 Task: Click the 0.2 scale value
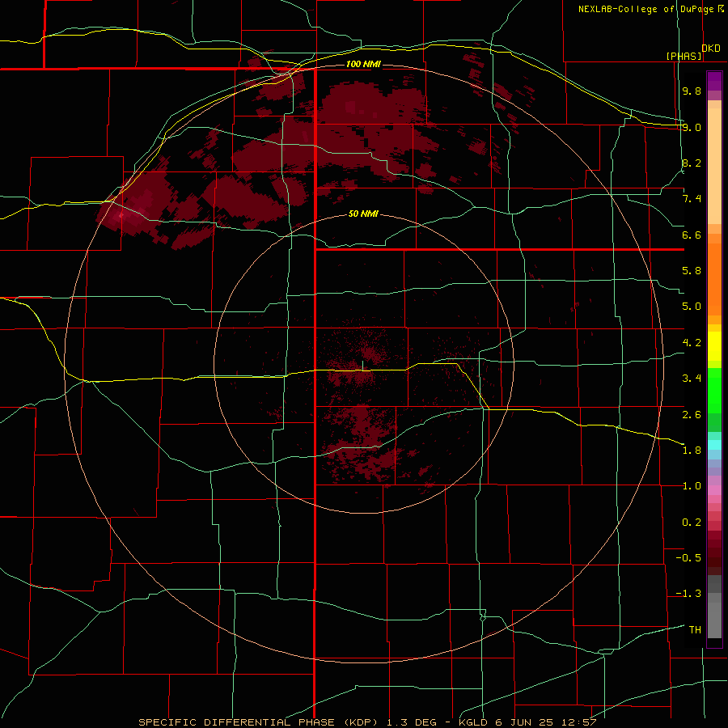[692, 523]
